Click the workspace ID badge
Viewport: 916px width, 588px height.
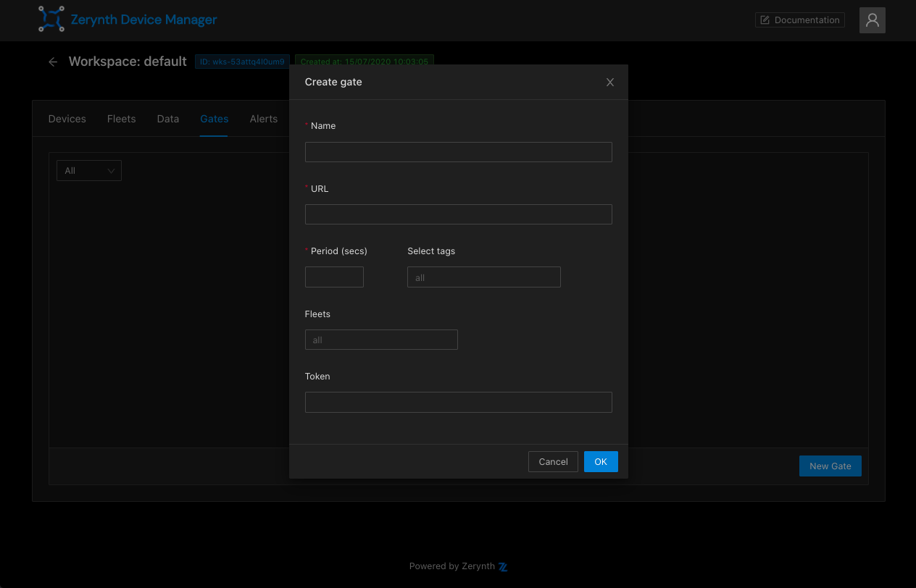pos(243,62)
